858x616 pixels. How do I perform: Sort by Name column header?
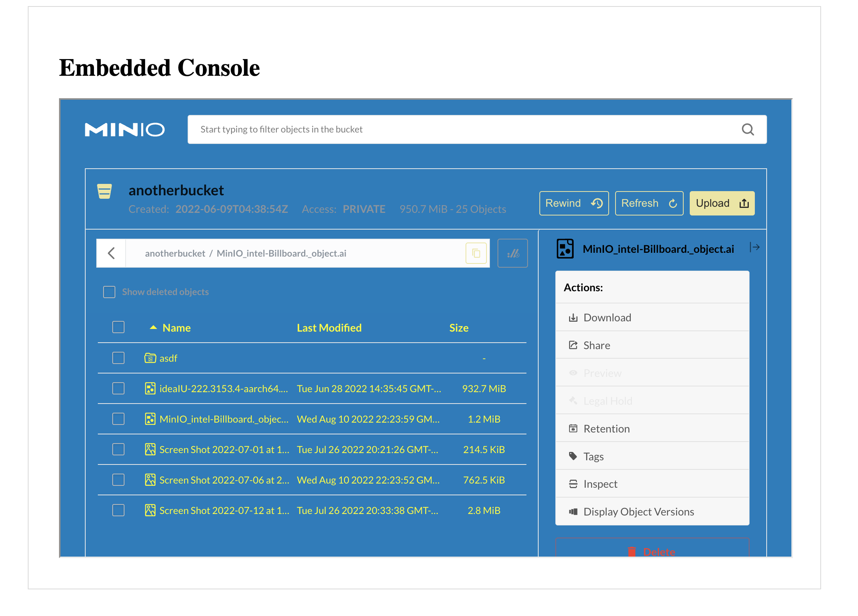click(x=176, y=328)
